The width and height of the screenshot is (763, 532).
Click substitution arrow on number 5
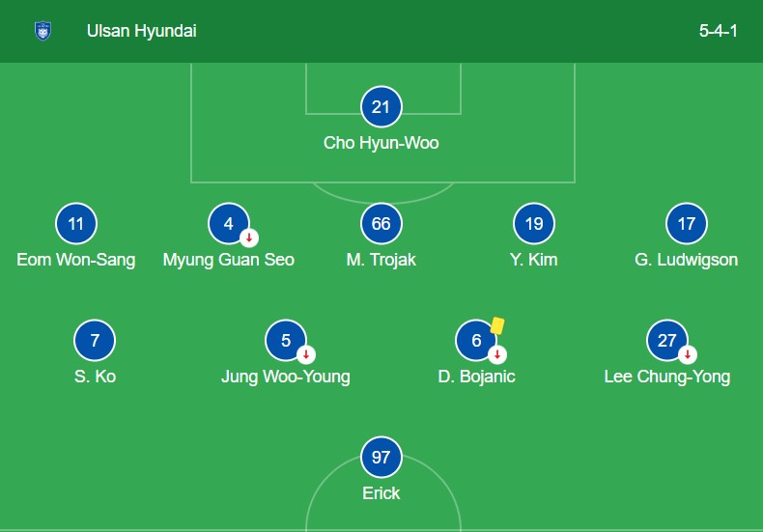coord(306,353)
